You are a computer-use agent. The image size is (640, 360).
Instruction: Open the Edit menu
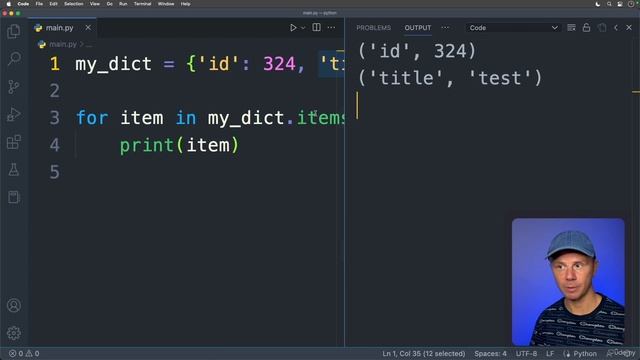(x=53, y=4)
